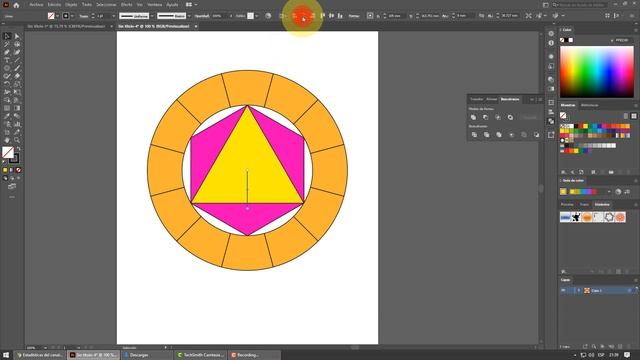Set paint mode to None in toolbox
This screenshot has width=640, height=360.
pos(18,170)
